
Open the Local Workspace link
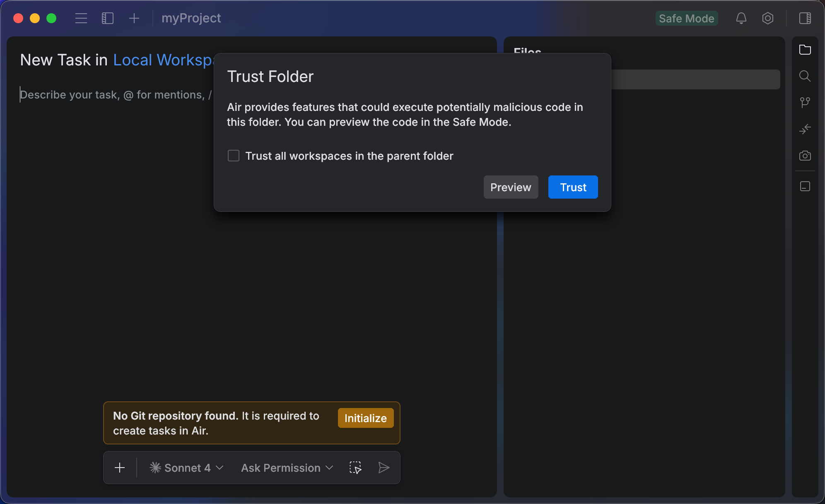tap(163, 60)
